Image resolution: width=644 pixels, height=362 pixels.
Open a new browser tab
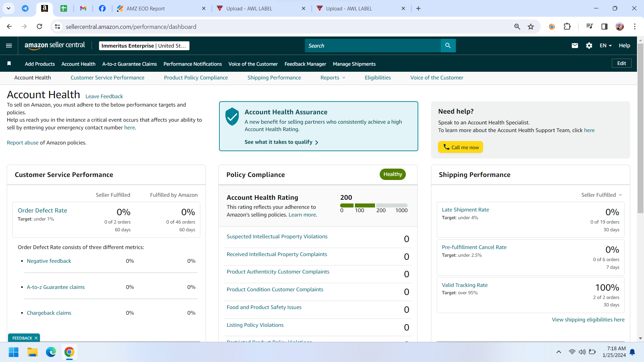point(418,8)
